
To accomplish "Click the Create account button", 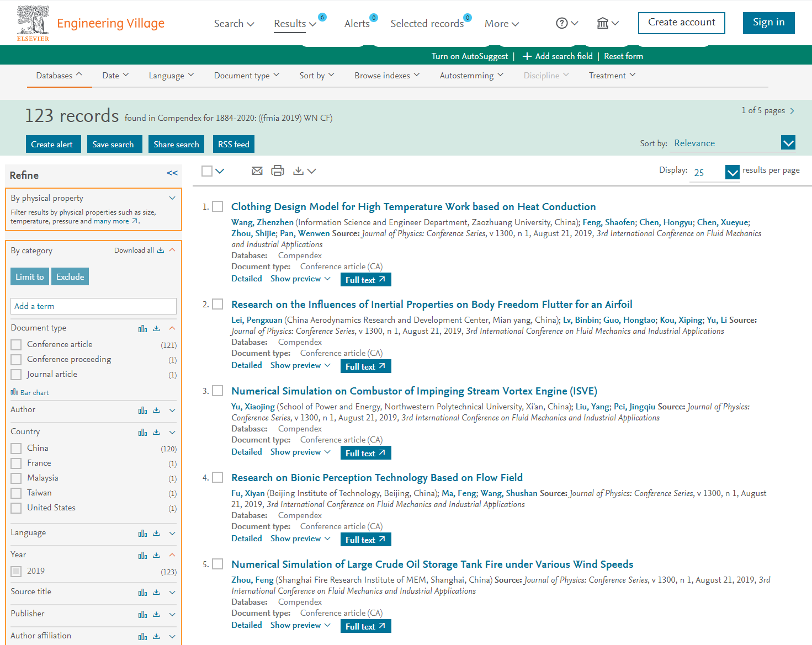I will pos(682,23).
